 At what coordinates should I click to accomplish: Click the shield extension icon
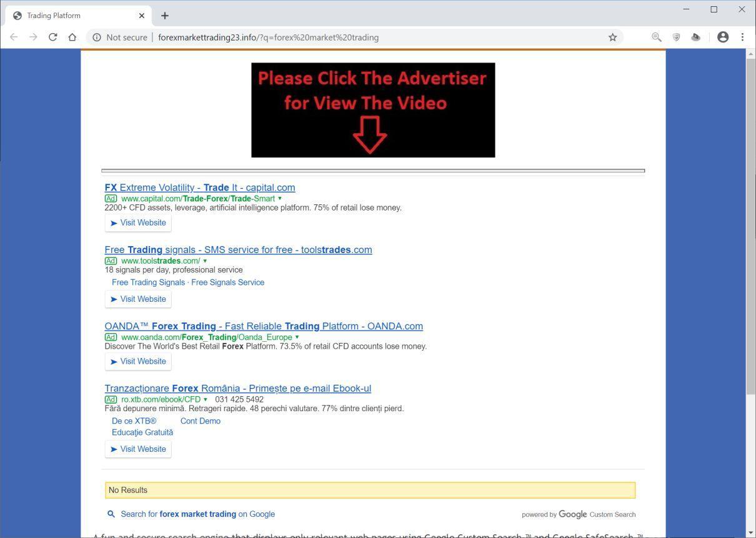tap(676, 37)
